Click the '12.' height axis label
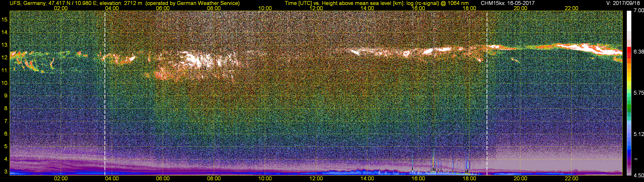 tap(5, 58)
